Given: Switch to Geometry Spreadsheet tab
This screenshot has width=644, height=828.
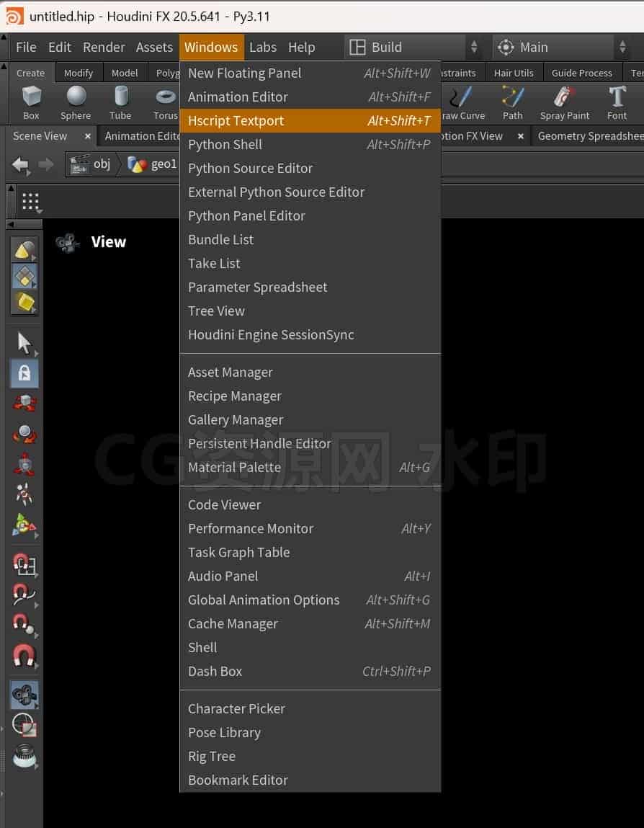Looking at the screenshot, I should click(x=590, y=135).
